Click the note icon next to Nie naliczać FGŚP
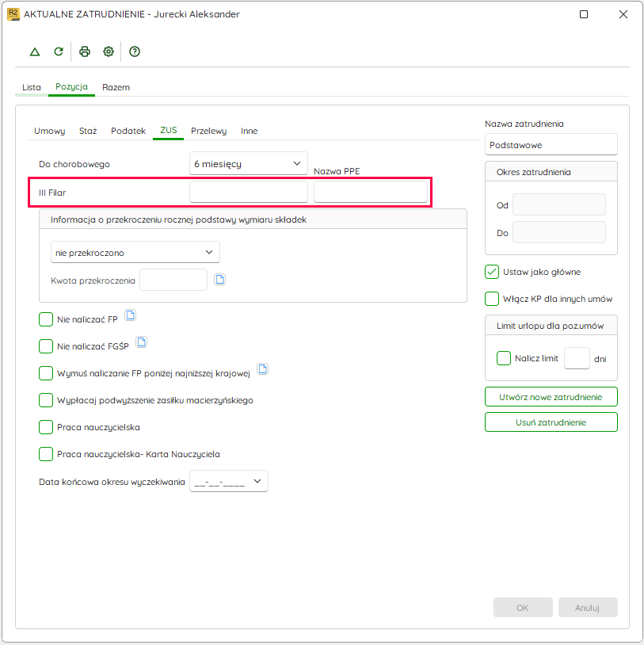 click(142, 342)
